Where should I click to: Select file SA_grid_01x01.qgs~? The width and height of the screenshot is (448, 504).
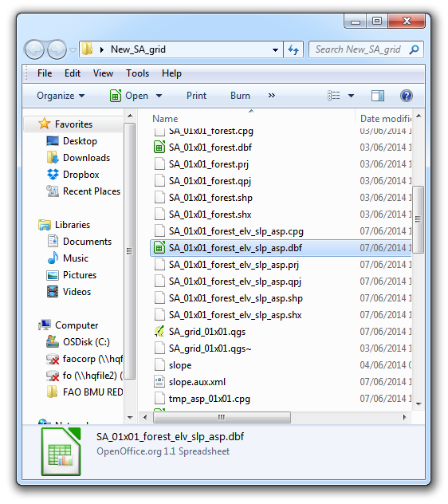point(210,348)
